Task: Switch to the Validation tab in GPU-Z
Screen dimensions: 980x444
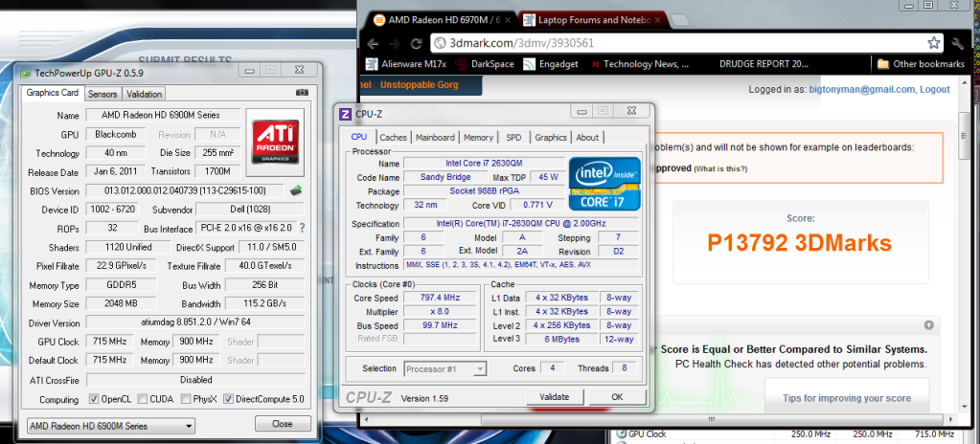Action: coord(144,95)
